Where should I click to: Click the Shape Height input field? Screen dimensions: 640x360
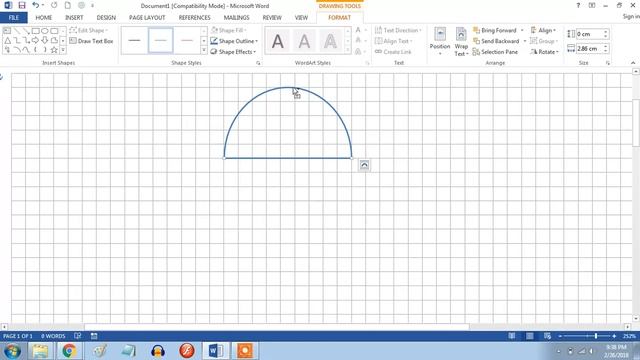(x=589, y=34)
